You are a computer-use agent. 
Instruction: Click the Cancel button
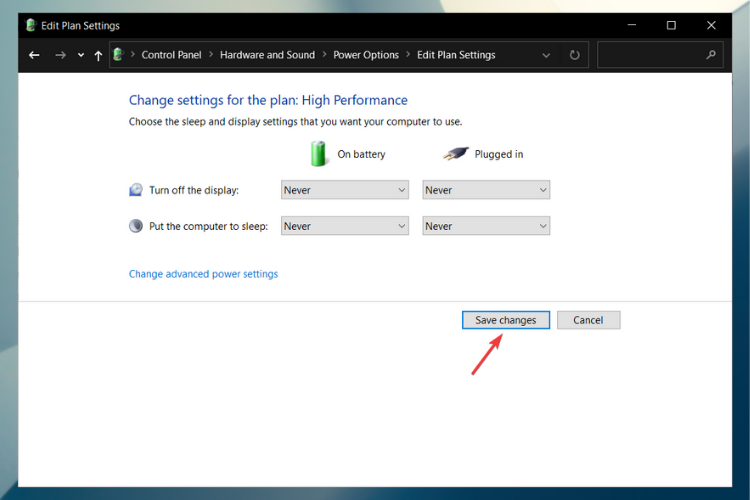click(588, 320)
